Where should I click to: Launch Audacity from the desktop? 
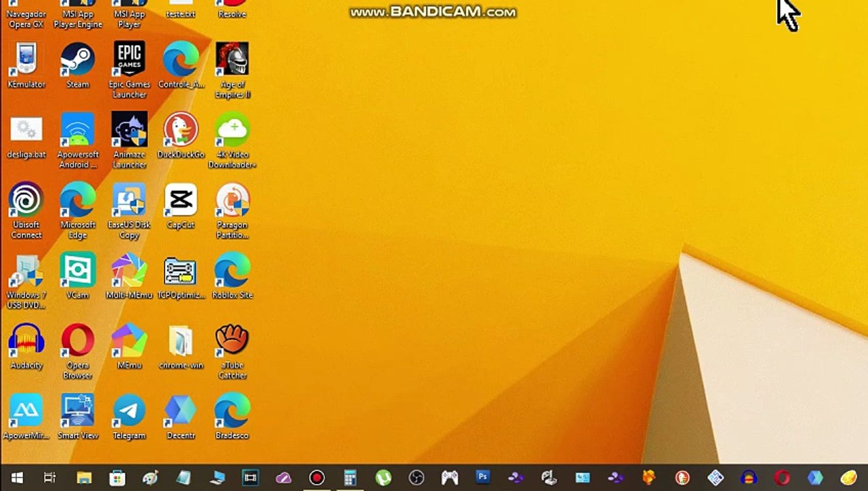click(x=26, y=347)
